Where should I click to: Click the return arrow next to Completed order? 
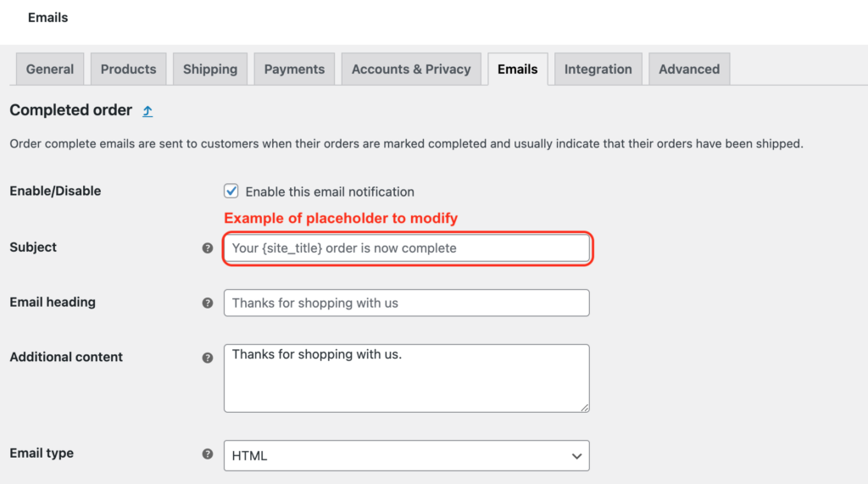[147, 111]
